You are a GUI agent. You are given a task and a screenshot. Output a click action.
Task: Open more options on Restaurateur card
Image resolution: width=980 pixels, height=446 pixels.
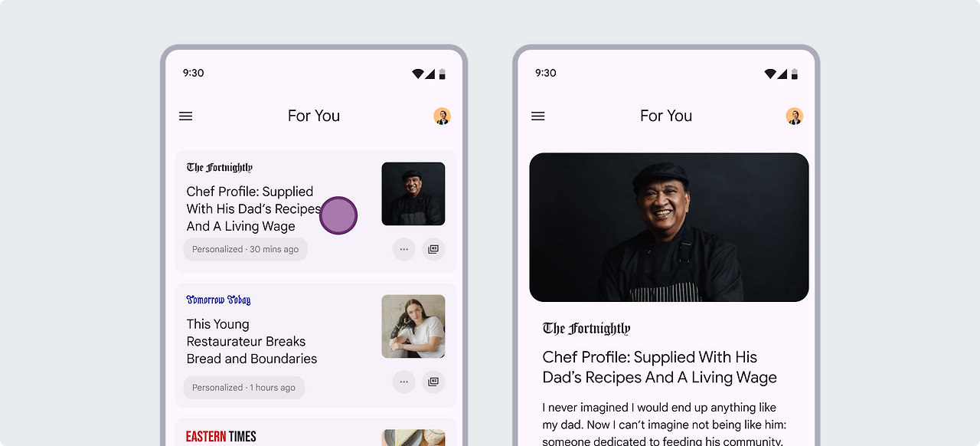(x=404, y=382)
